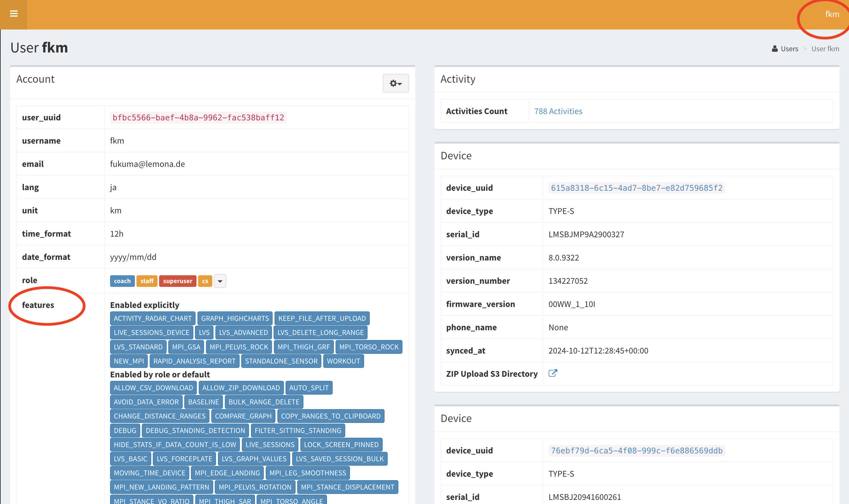
Task: Select the LVS_ADVANCED feature tag
Action: pyautogui.click(x=243, y=333)
